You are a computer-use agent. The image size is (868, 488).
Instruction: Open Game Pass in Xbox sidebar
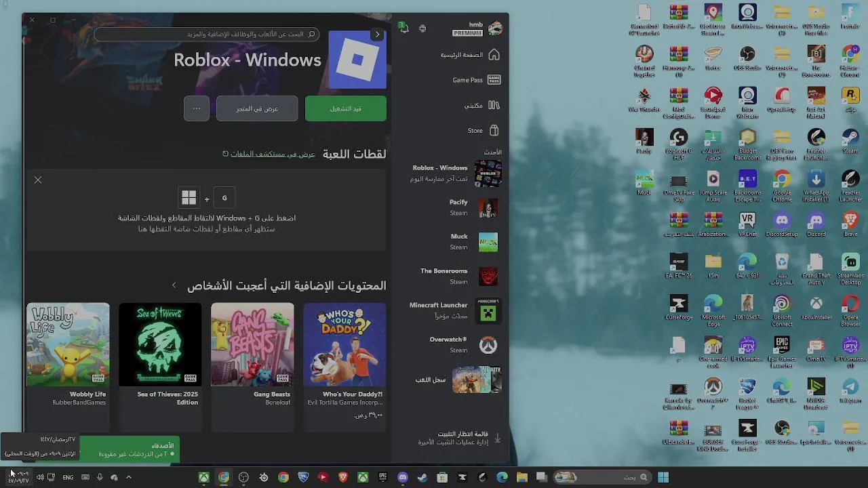tap(476, 80)
